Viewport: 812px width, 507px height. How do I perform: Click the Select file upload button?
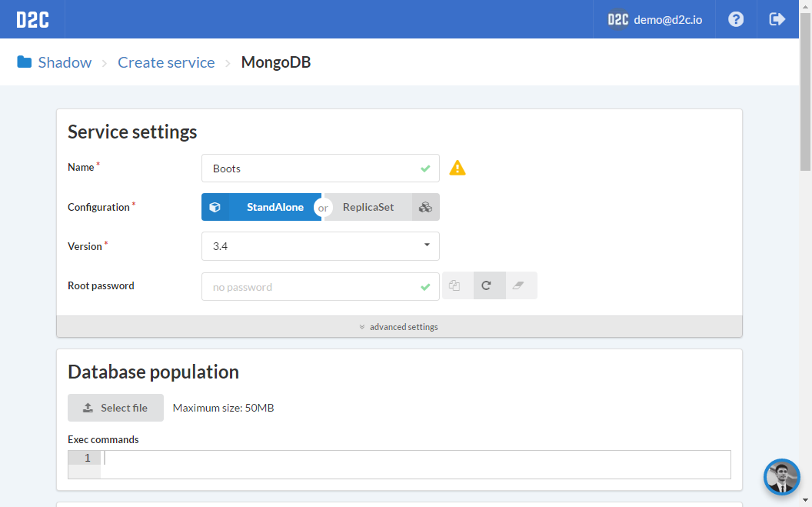[x=115, y=408]
